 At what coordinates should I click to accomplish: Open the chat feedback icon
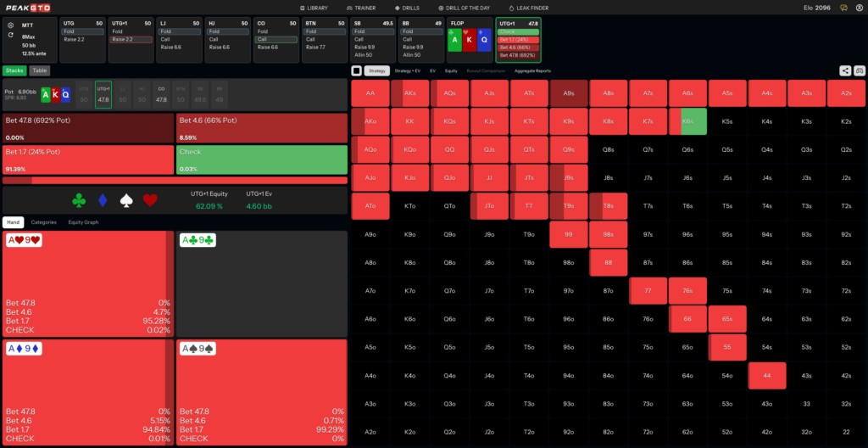tap(843, 8)
